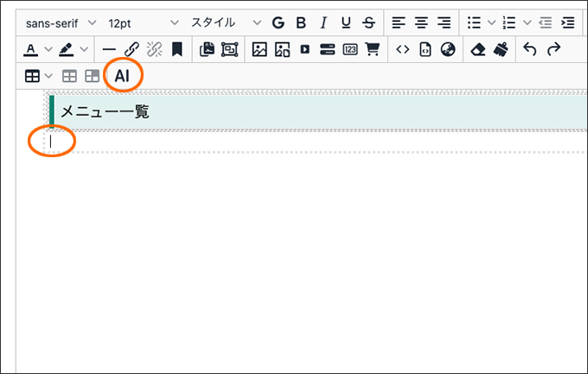Toggle strikethrough formatting
Screen dimensions: 588x374
coord(369,23)
